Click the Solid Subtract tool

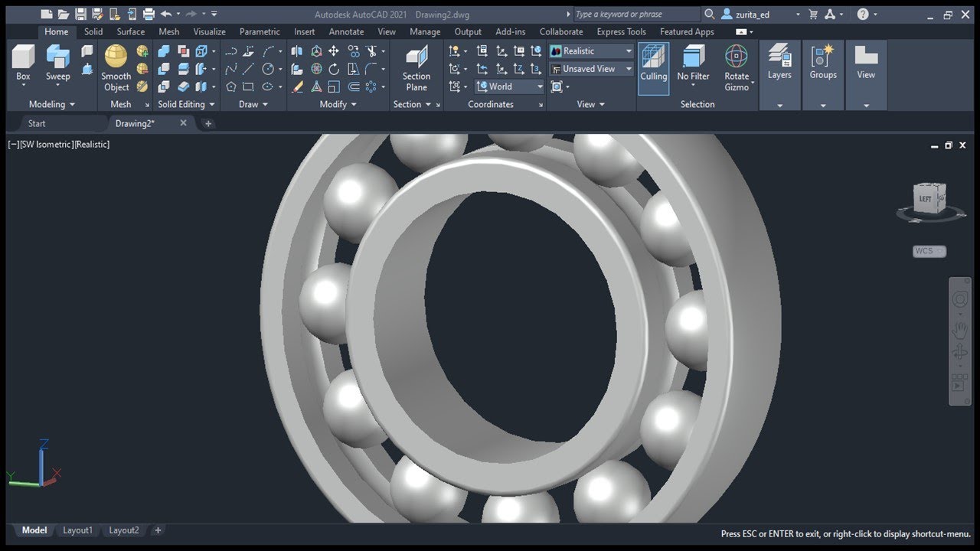[163, 69]
